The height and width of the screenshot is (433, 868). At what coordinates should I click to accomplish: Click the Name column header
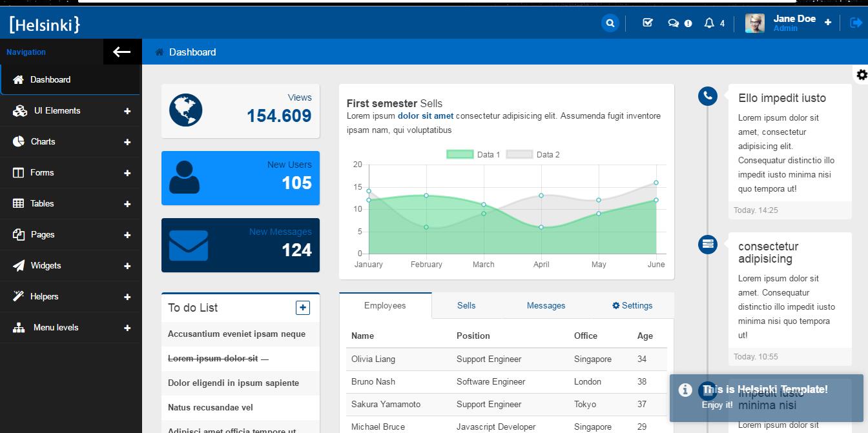click(x=362, y=336)
